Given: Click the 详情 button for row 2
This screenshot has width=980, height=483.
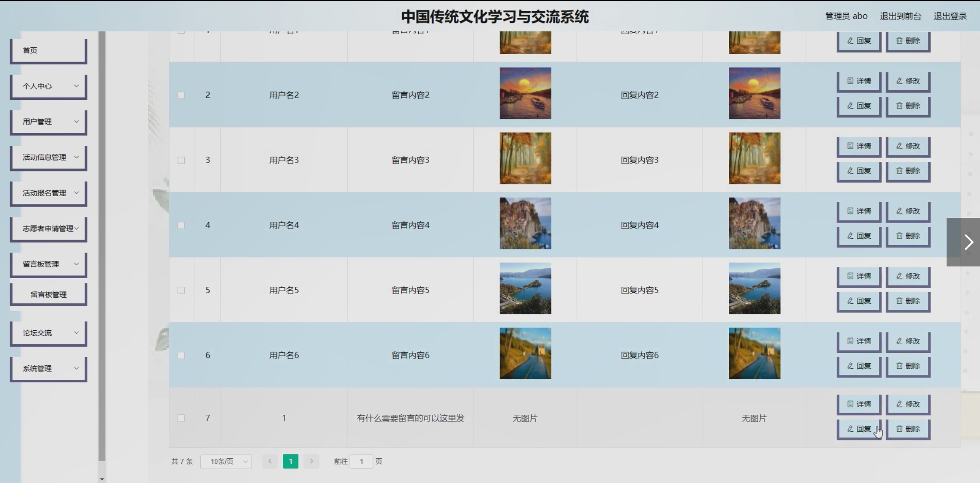Looking at the screenshot, I should [x=859, y=81].
